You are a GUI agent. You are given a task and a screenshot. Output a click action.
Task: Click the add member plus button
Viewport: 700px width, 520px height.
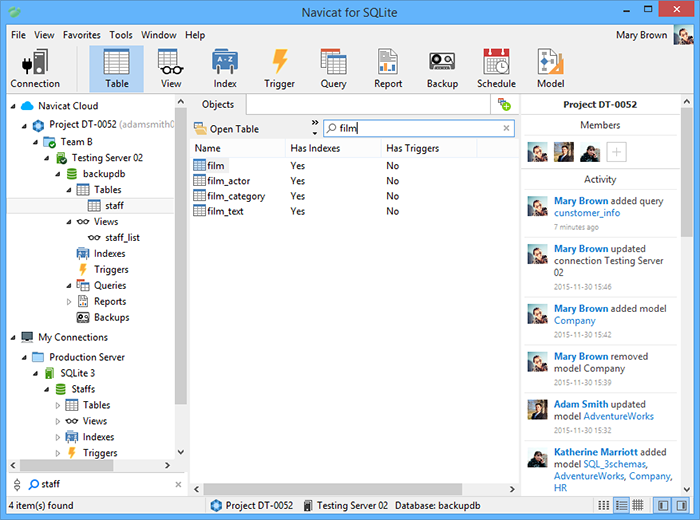(616, 152)
